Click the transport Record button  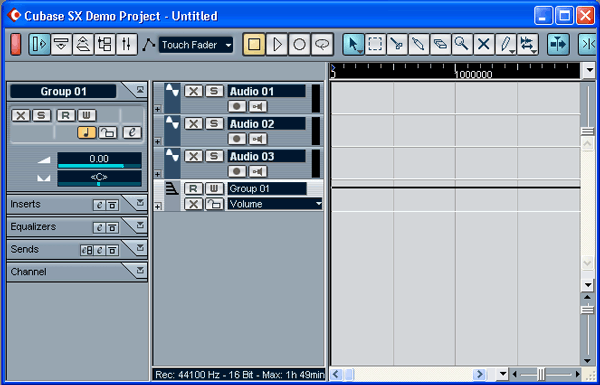(x=299, y=44)
